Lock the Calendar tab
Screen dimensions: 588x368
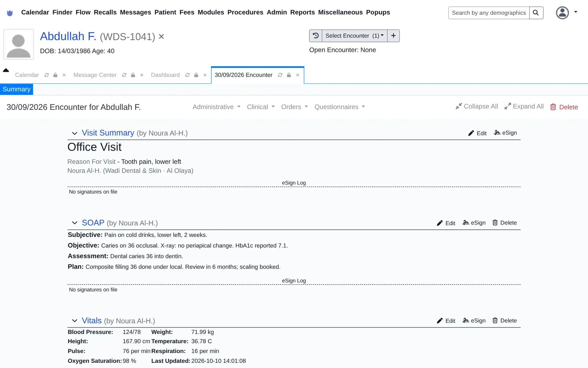tap(55, 75)
